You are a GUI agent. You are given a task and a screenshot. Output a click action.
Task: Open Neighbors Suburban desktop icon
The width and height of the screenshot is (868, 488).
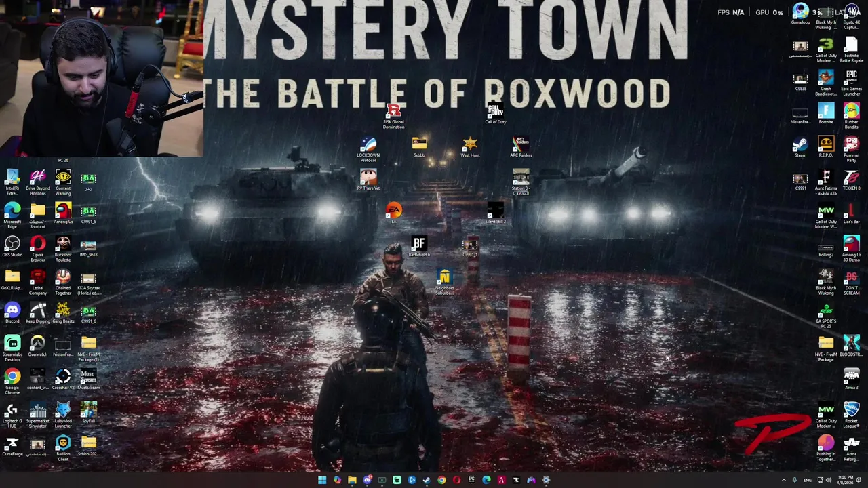tap(444, 283)
